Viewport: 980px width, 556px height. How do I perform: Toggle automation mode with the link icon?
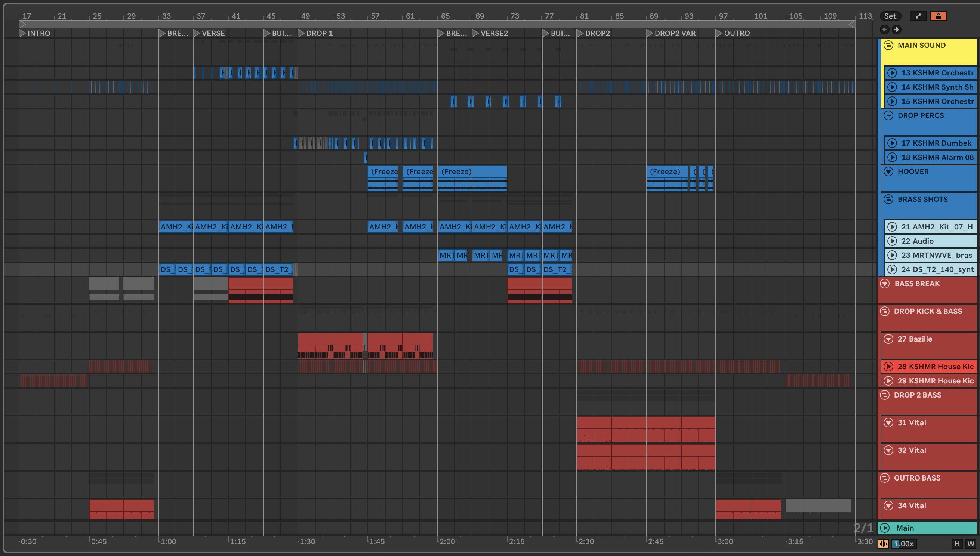(x=918, y=16)
